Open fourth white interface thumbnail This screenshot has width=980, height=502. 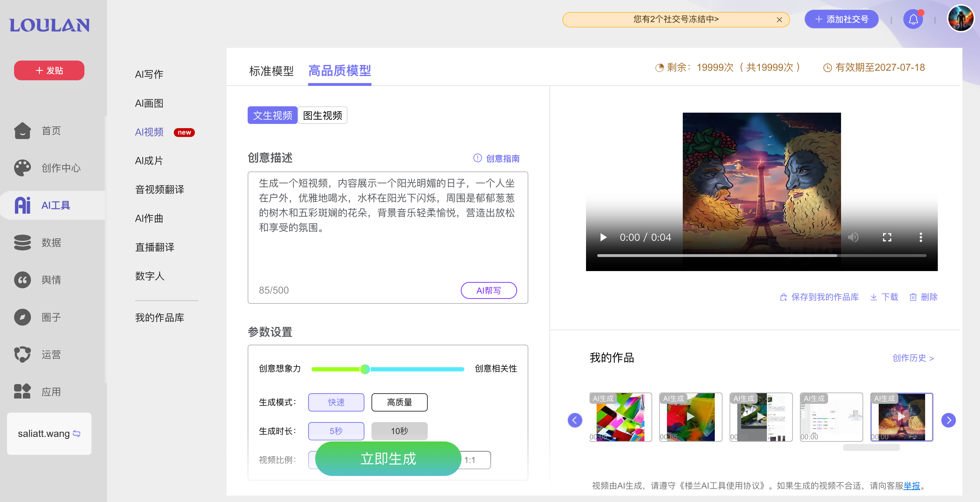[832, 417]
